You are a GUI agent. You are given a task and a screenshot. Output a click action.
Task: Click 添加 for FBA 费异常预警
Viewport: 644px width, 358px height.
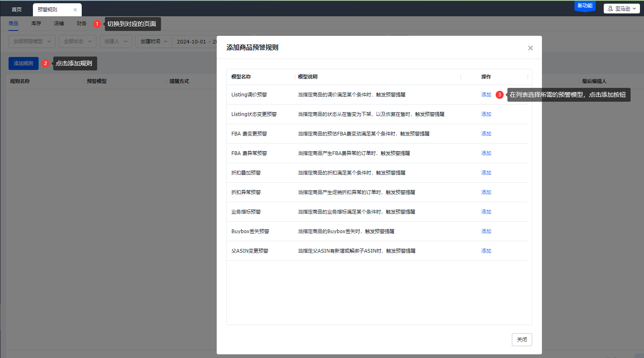point(486,153)
